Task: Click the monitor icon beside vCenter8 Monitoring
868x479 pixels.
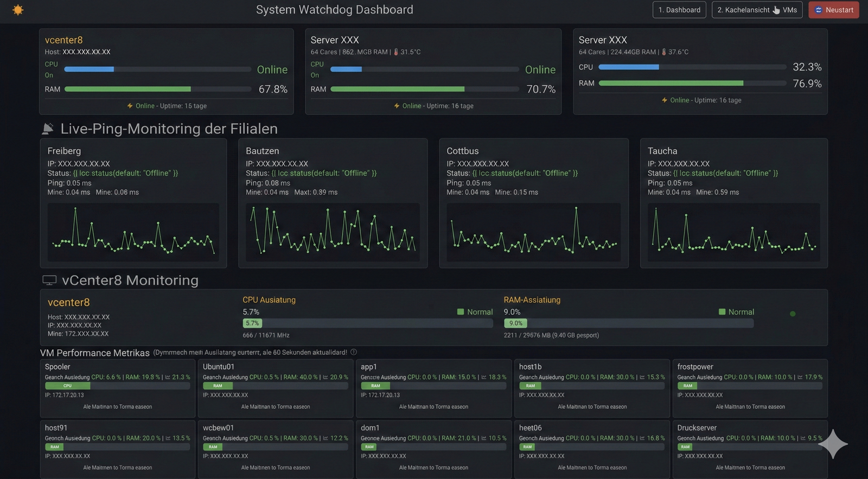Action: 49,280
